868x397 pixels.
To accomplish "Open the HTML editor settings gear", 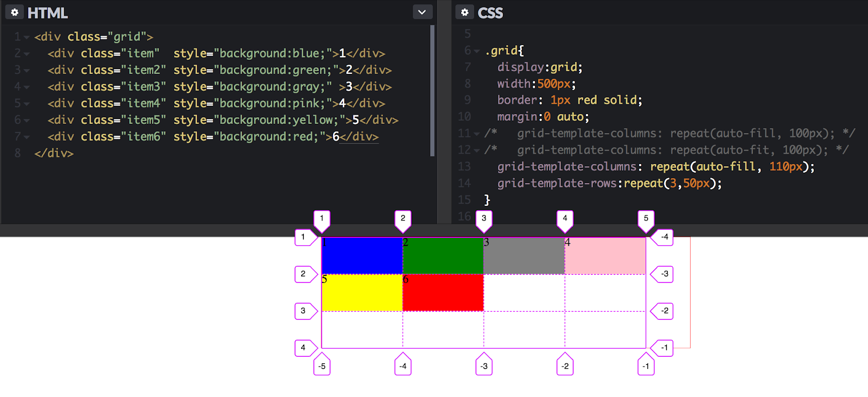I will coord(15,12).
